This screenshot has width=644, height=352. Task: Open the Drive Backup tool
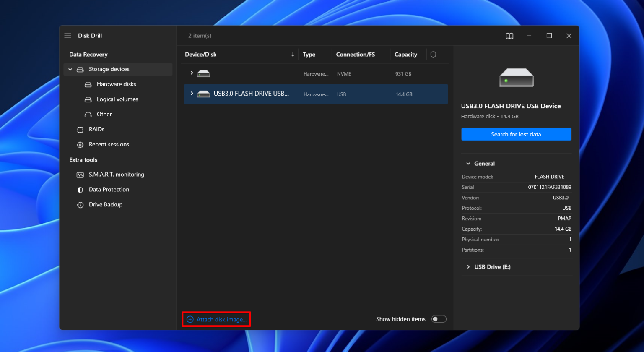(105, 204)
